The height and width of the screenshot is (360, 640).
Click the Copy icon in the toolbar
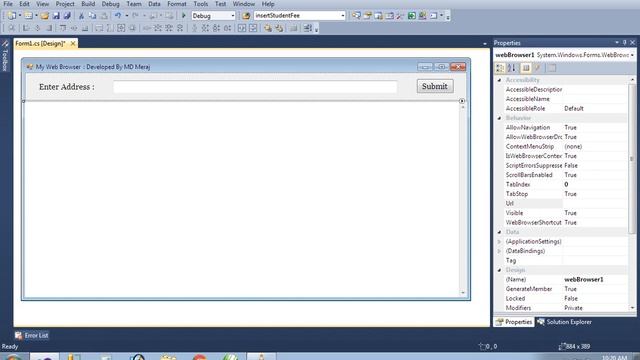pos(93,16)
